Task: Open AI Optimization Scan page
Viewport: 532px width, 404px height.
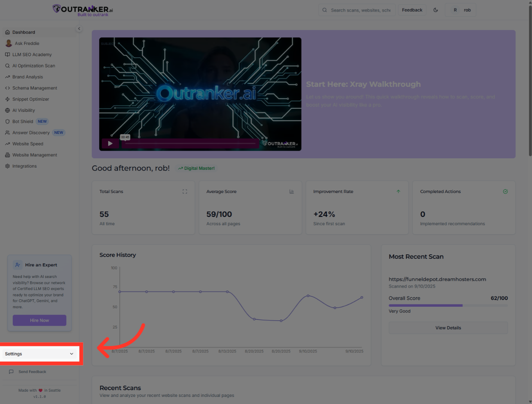Action: [x=39, y=66]
